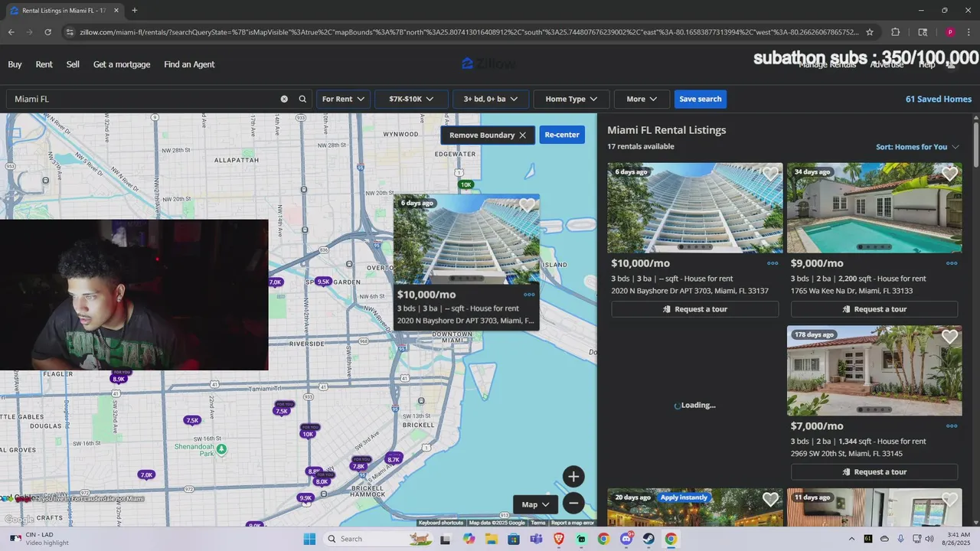Open three-dot menu in map popup card

tap(529, 295)
